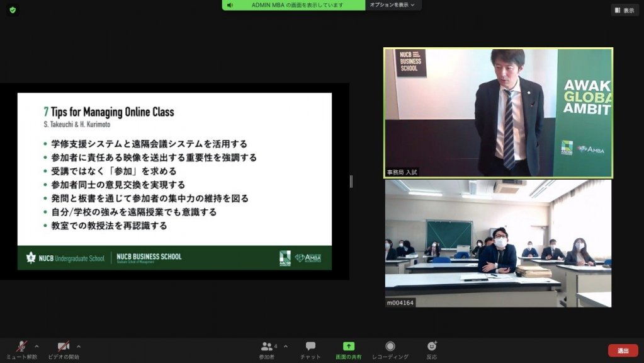Image resolution: width=644 pixels, height=363 pixels.
Task: Click the green share screen (画面の共有) icon
Action: click(x=348, y=347)
